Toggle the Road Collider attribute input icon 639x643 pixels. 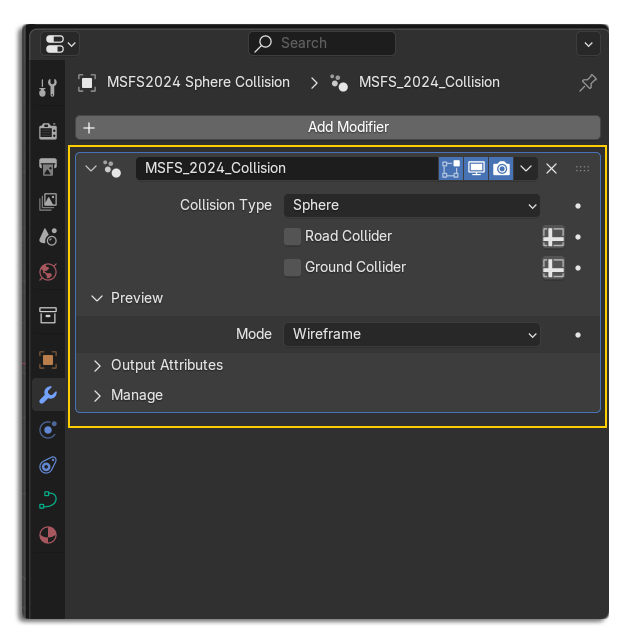click(x=553, y=237)
